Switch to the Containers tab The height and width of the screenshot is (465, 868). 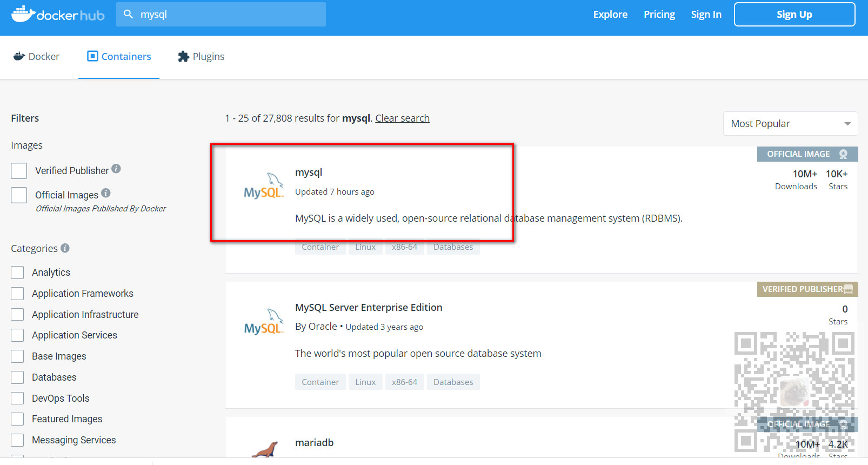pos(119,57)
